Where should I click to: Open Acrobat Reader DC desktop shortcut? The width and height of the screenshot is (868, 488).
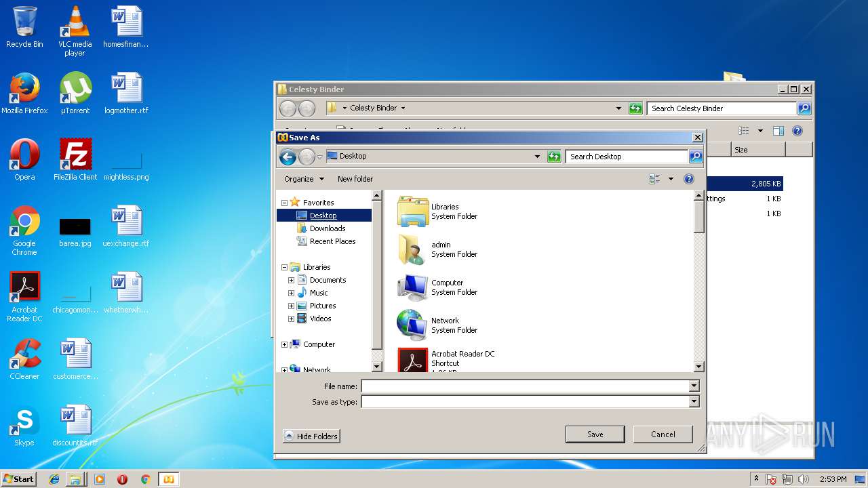(24, 297)
